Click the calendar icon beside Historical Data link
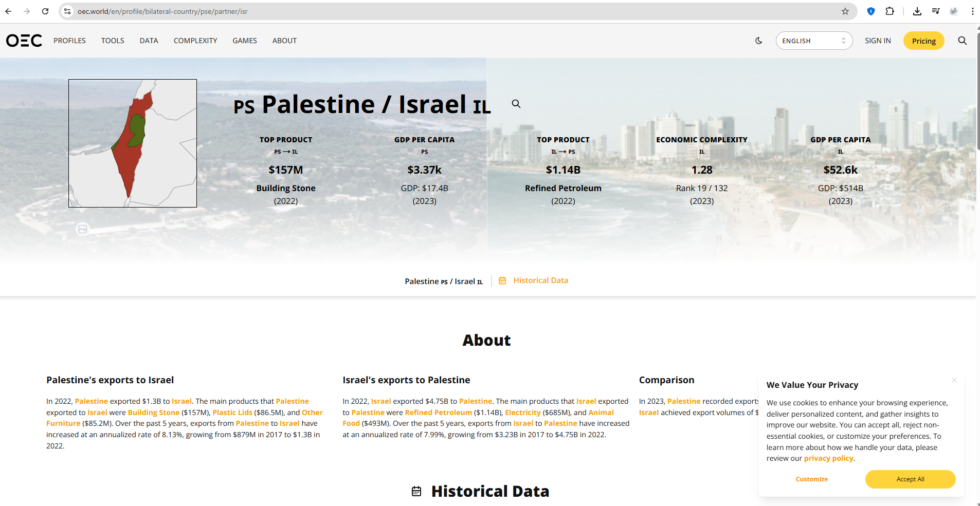This screenshot has width=980, height=506. point(502,280)
